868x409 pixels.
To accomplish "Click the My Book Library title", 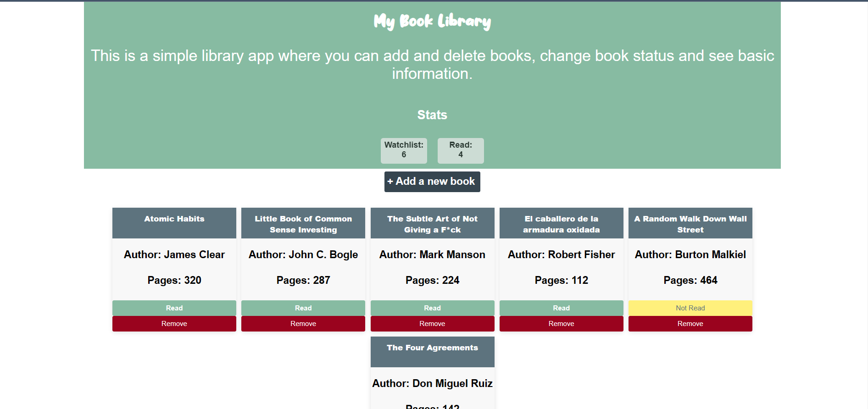I will pos(432,21).
